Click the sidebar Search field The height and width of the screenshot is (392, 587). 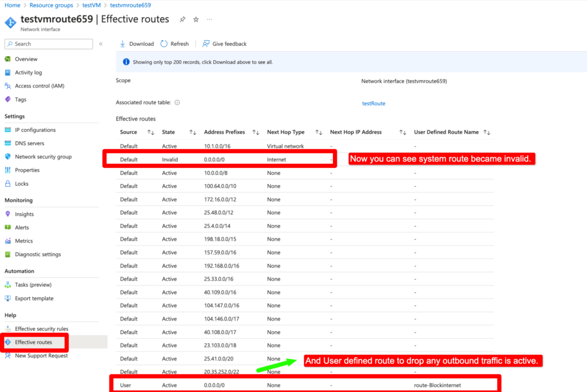click(x=48, y=44)
